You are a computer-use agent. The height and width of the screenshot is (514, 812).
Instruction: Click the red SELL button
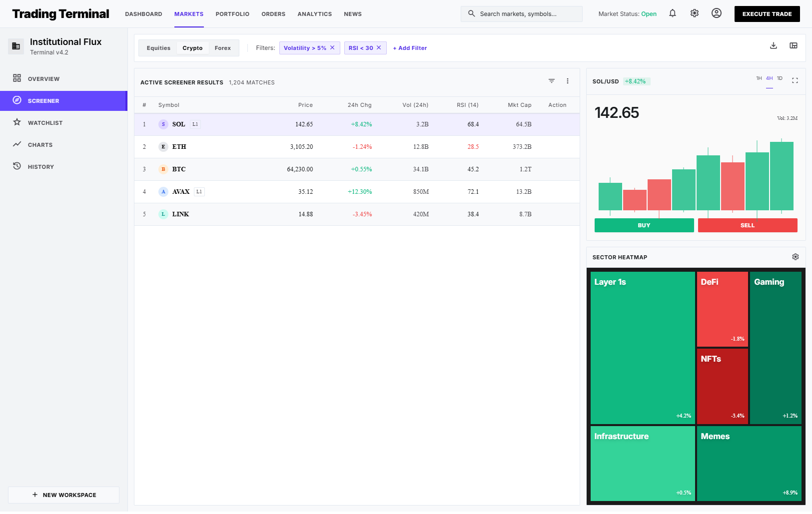(748, 225)
